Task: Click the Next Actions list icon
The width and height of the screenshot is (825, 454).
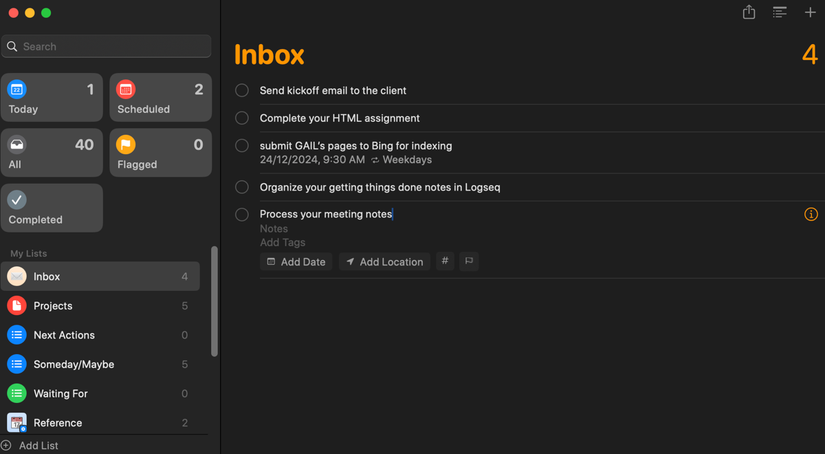Action: (17, 335)
